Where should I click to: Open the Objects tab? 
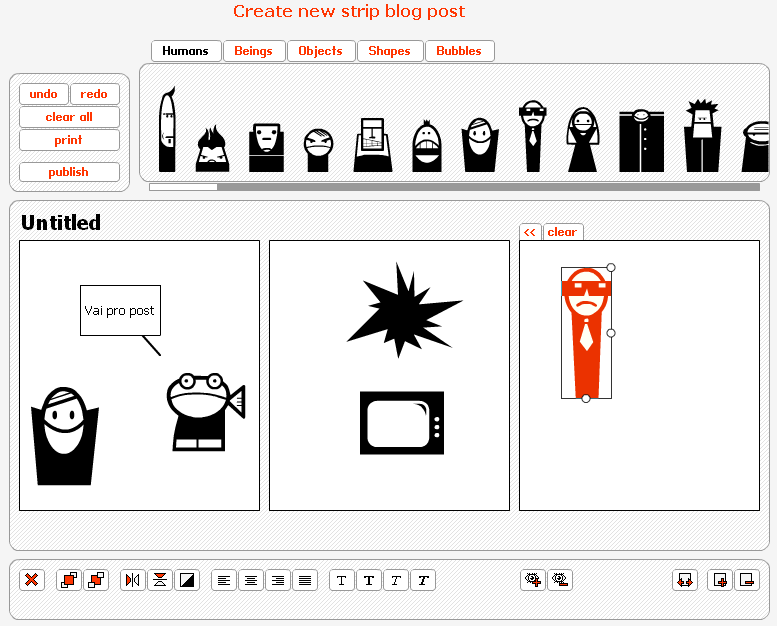(x=321, y=51)
